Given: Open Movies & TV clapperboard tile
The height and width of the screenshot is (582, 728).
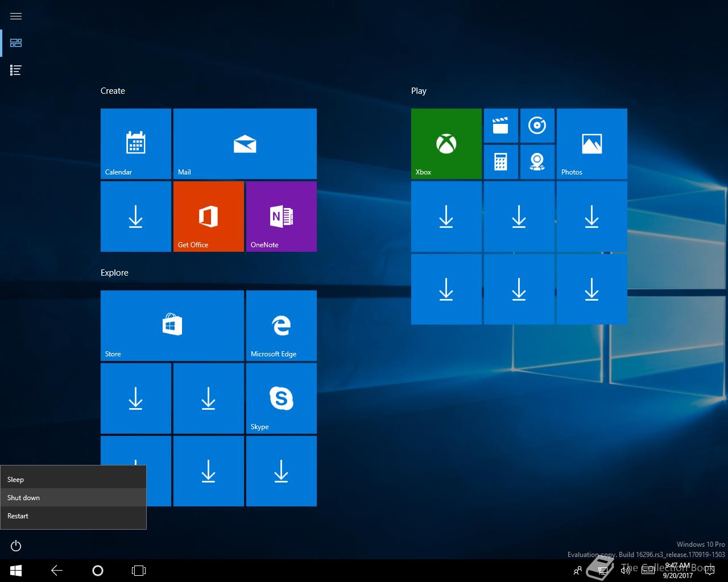Looking at the screenshot, I should (501, 126).
